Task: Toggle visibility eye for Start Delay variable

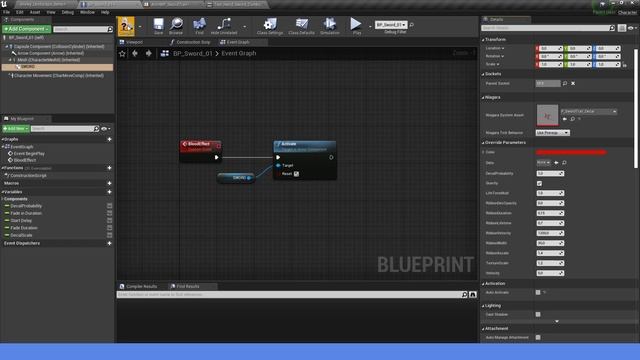Action: (x=109, y=221)
